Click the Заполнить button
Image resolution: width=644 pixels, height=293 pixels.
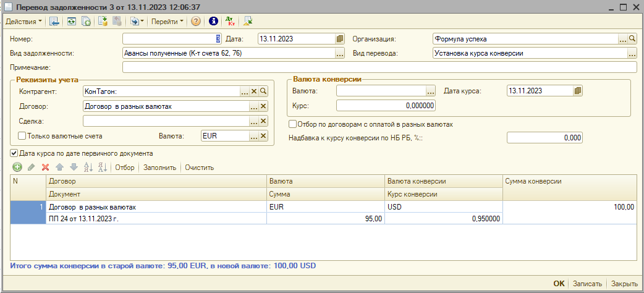coord(160,168)
